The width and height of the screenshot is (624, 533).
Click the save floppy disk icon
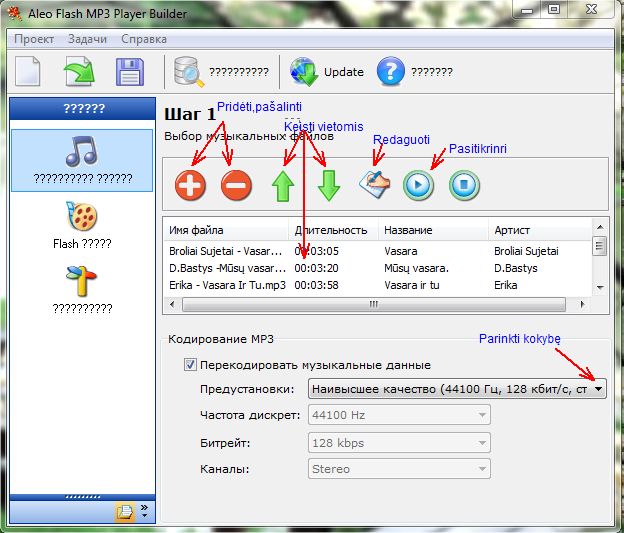click(x=130, y=72)
